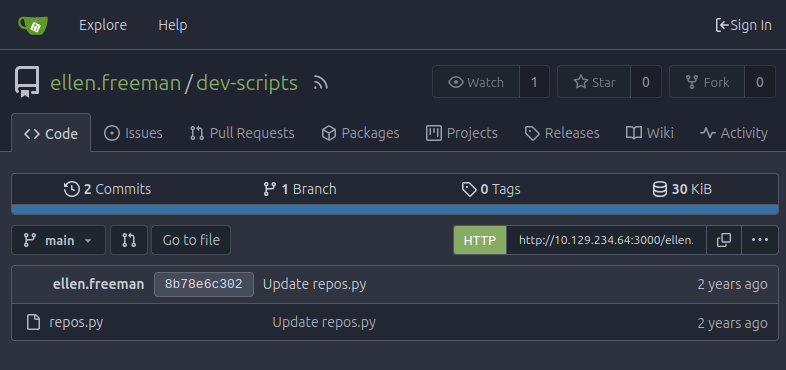
Task: Open the more clone options menu
Action: [760, 240]
